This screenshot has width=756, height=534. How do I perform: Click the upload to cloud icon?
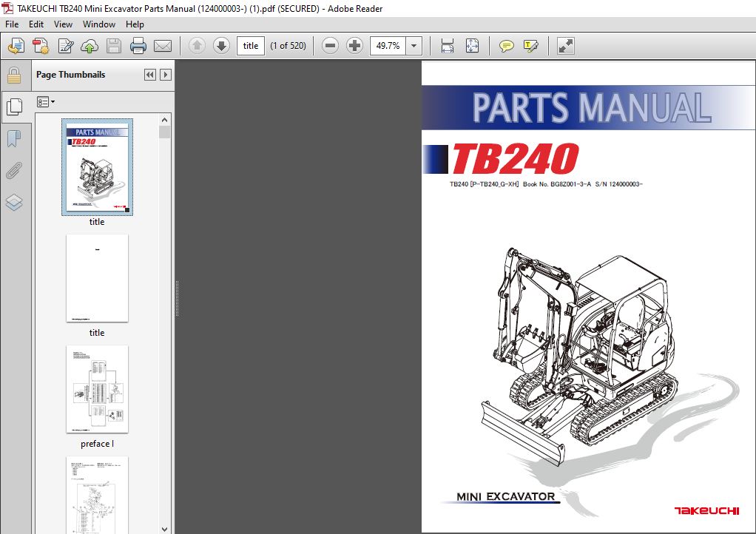pyautogui.click(x=90, y=46)
